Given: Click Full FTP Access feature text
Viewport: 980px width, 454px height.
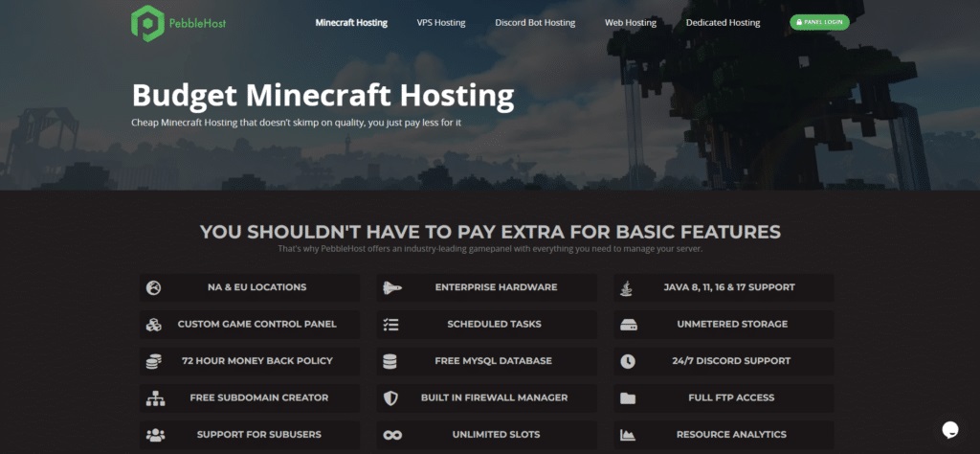Looking at the screenshot, I should [731, 397].
